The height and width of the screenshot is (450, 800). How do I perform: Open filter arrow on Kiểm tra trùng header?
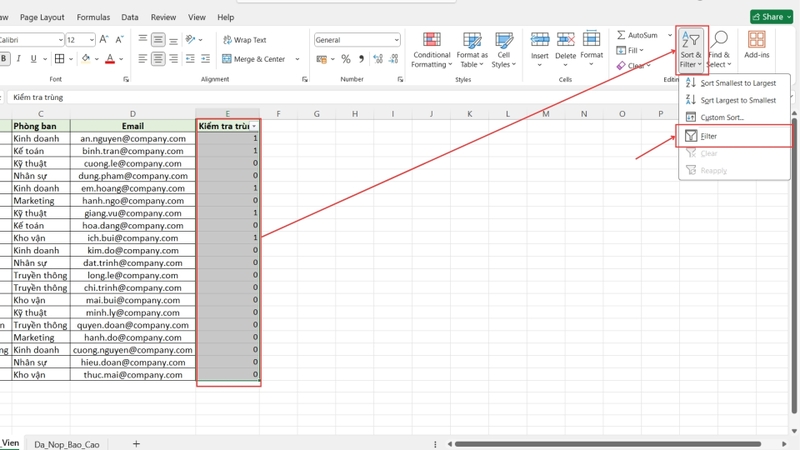click(254, 126)
